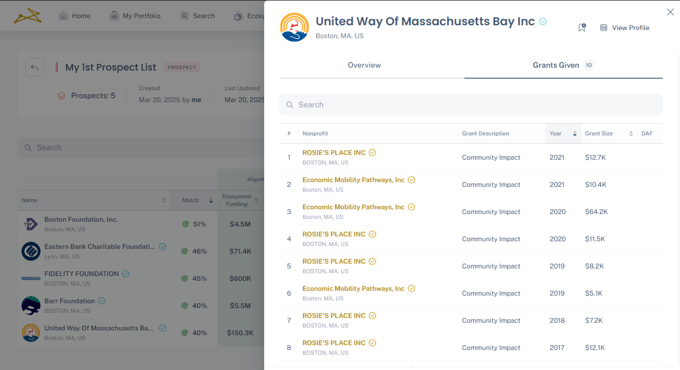Screen dimensions: 680x370
Task: Open My Portfolio from the navigation bar
Action: pyautogui.click(x=135, y=16)
